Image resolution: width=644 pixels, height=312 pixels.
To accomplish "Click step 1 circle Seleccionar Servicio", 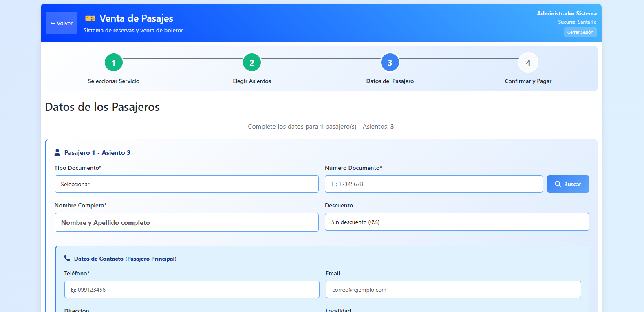I will [114, 63].
